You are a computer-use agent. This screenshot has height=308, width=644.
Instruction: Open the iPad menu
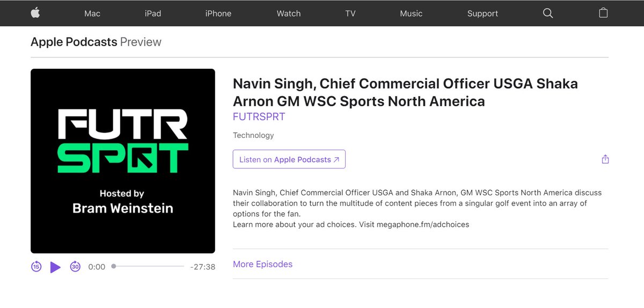153,13
